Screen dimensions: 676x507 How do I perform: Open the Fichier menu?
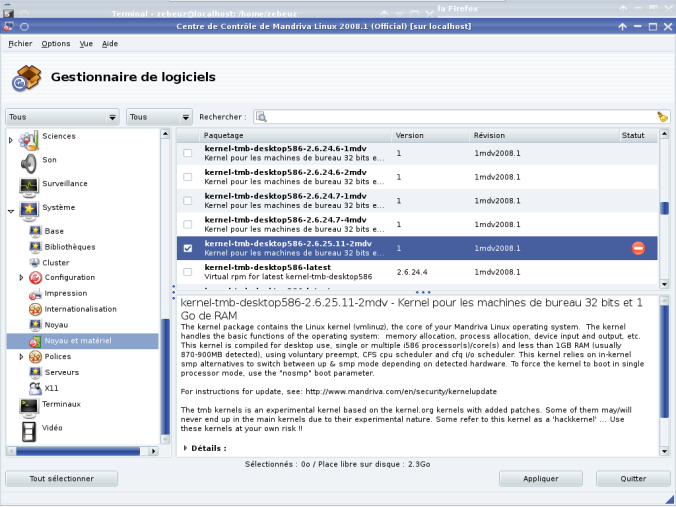pyautogui.click(x=20, y=44)
